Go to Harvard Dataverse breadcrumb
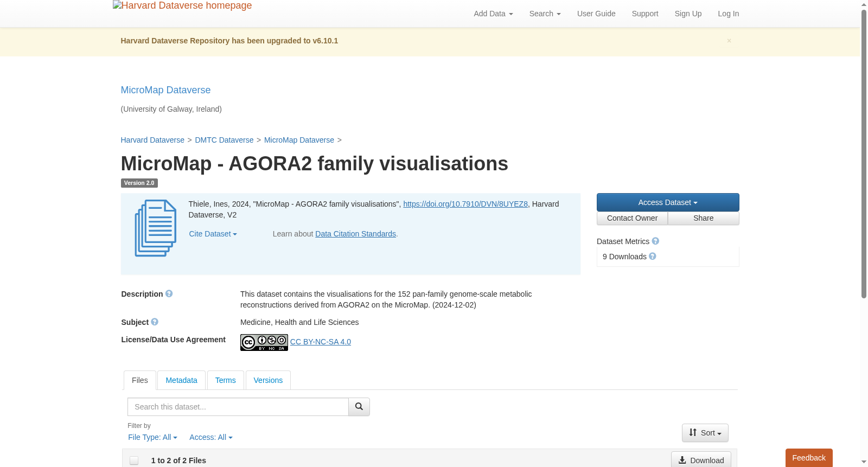Viewport: 868px width, 467px height. point(152,140)
